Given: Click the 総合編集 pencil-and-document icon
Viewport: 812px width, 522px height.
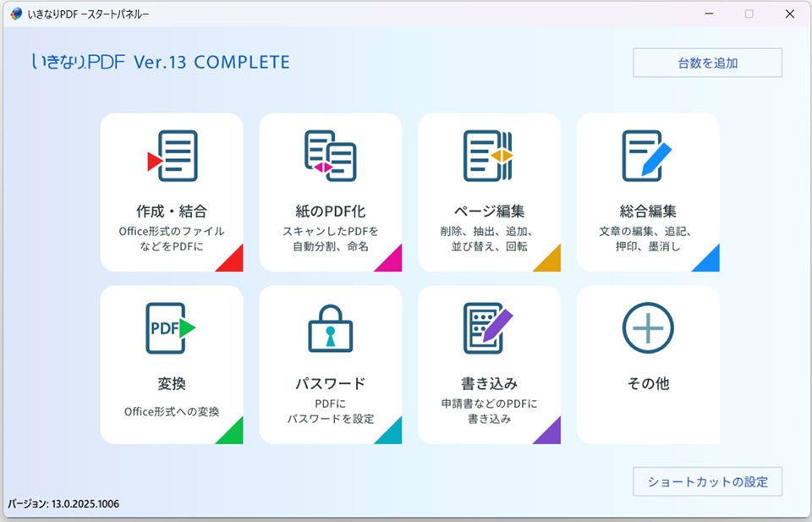Looking at the screenshot, I should 647,156.
